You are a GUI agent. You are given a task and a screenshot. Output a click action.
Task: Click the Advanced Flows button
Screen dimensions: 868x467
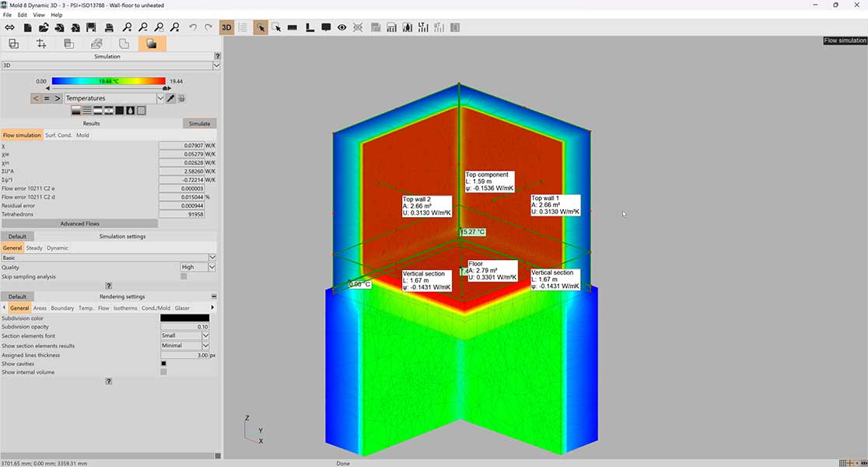(79, 223)
